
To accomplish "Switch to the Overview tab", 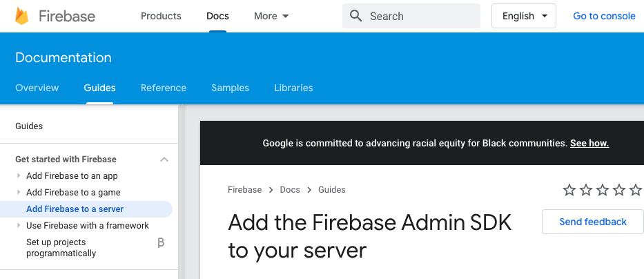I will coord(37,88).
